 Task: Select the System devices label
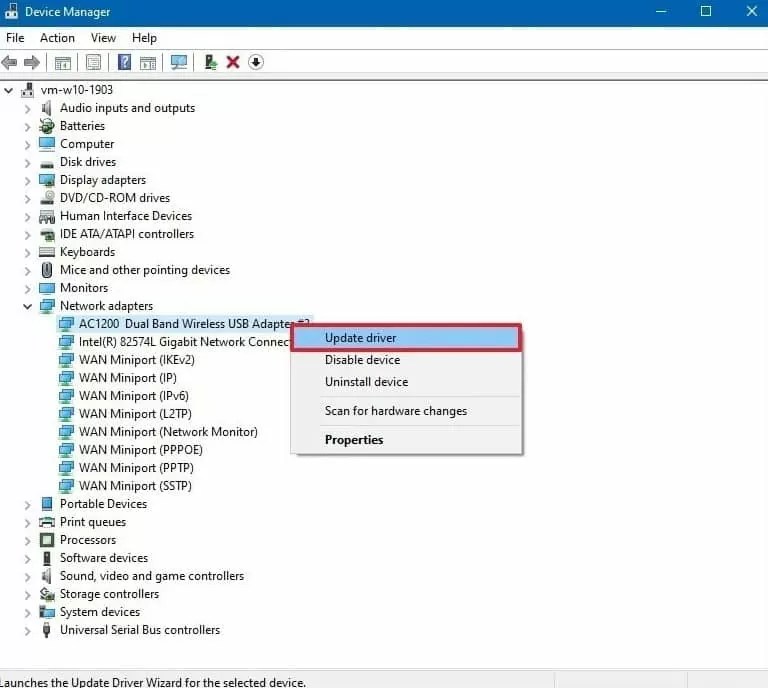[x=100, y=612]
